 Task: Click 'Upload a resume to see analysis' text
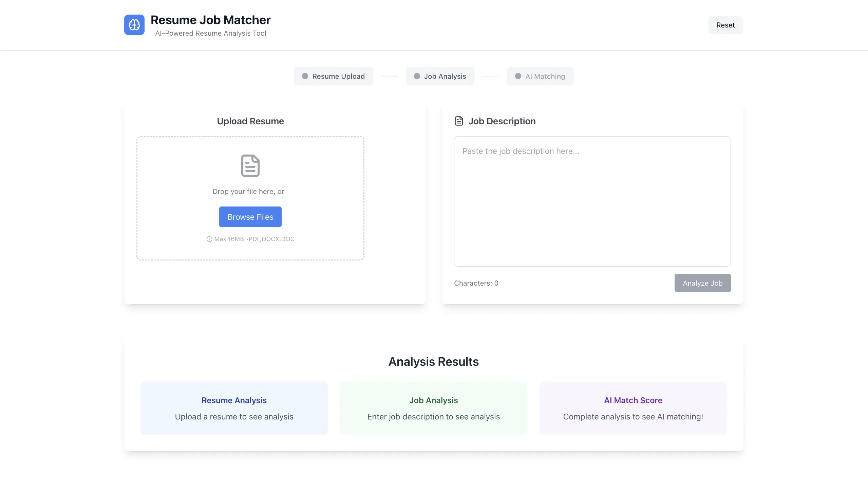234,417
